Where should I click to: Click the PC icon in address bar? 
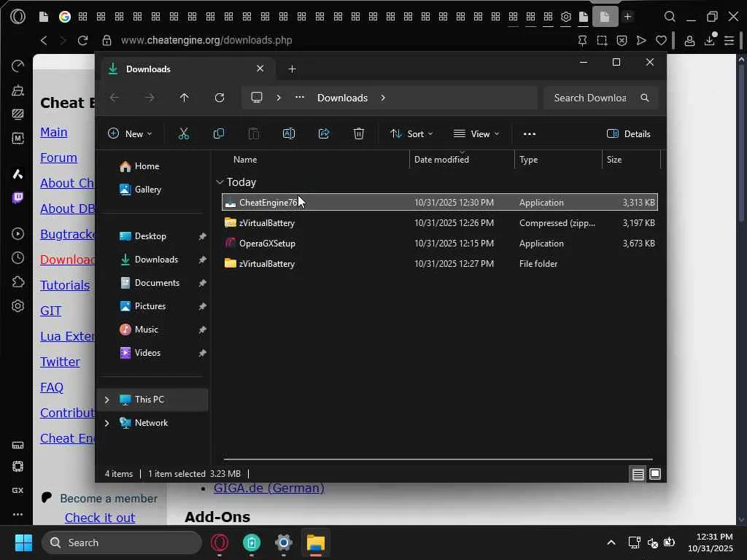[257, 98]
